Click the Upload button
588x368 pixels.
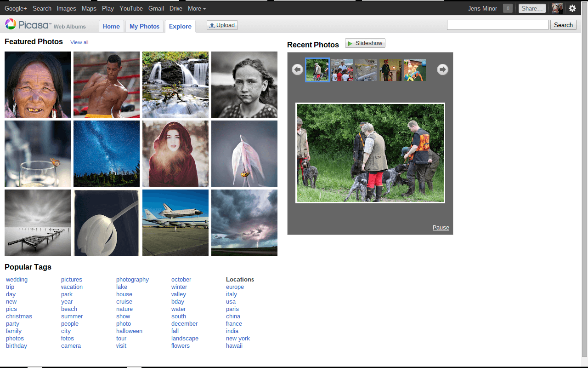222,25
